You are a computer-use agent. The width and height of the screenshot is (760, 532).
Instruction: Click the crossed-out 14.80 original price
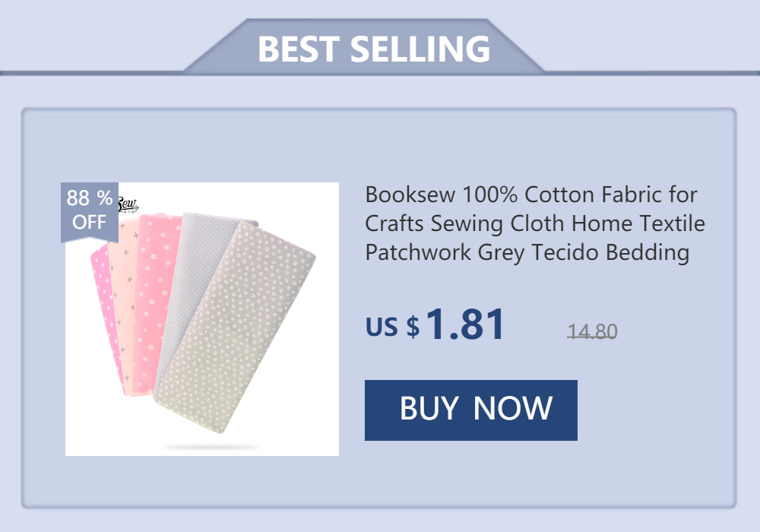[592, 331]
